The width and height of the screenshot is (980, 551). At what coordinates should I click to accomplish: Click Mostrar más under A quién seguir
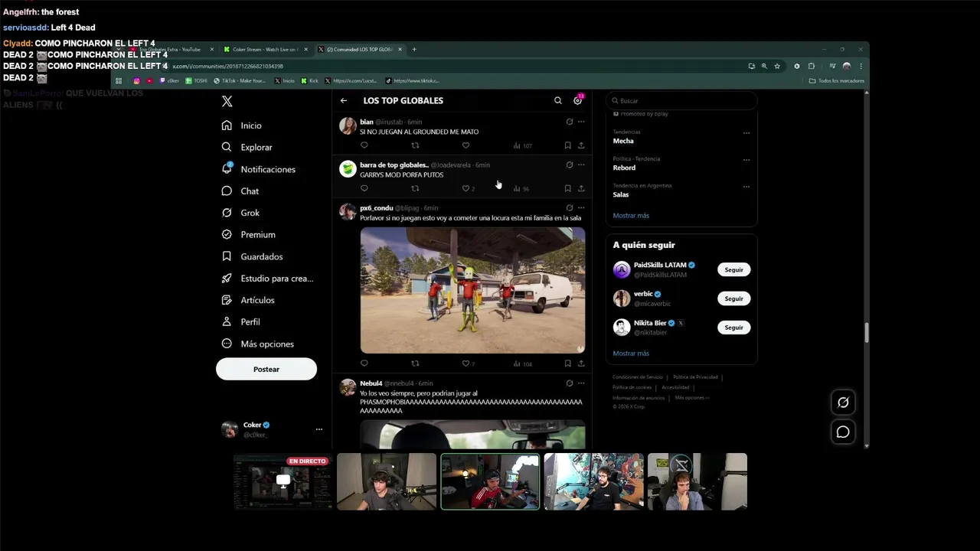tap(631, 354)
